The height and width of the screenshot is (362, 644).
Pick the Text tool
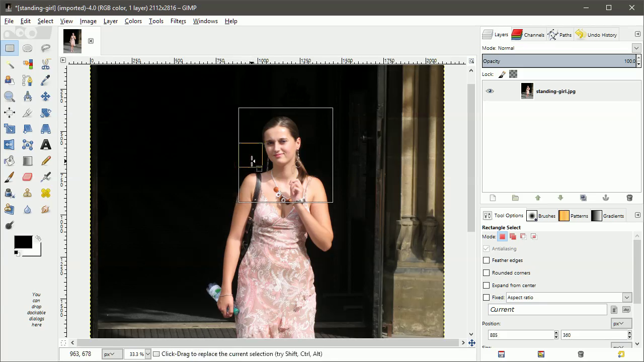[45, 145]
